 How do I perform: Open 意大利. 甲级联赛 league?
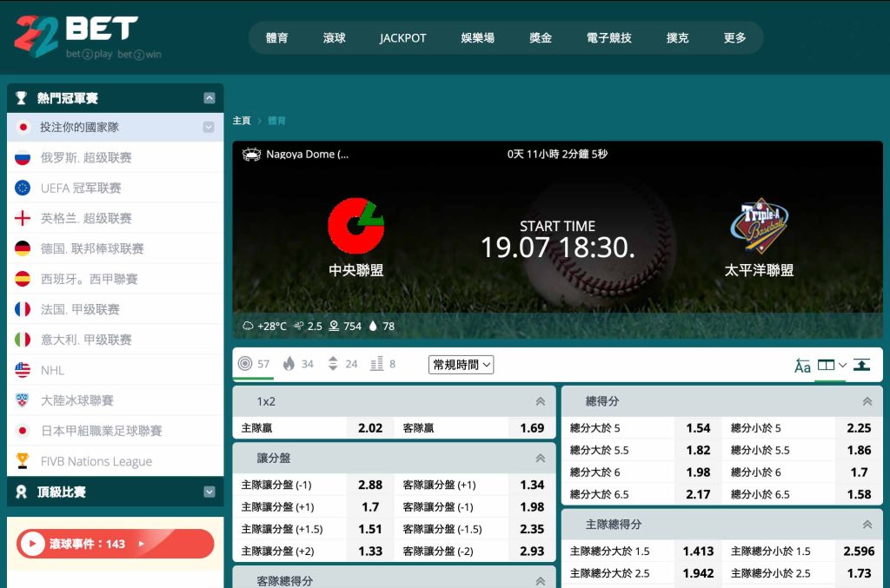[x=86, y=340]
